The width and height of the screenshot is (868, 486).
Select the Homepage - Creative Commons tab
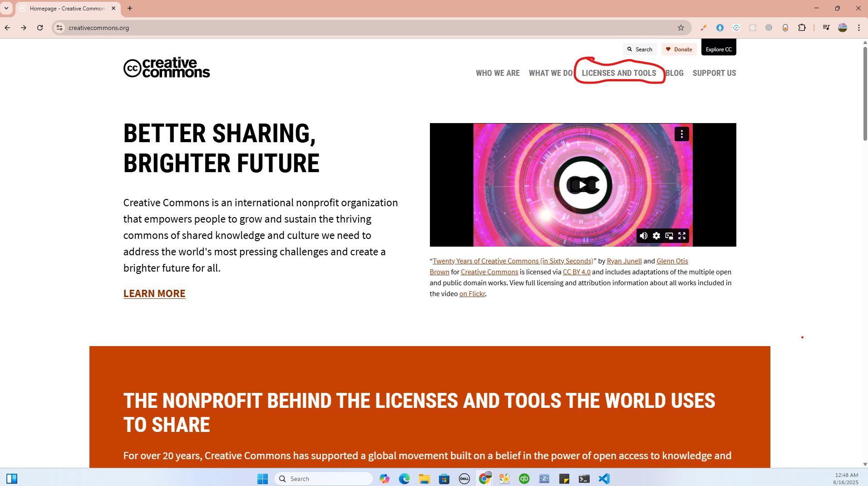[68, 8]
